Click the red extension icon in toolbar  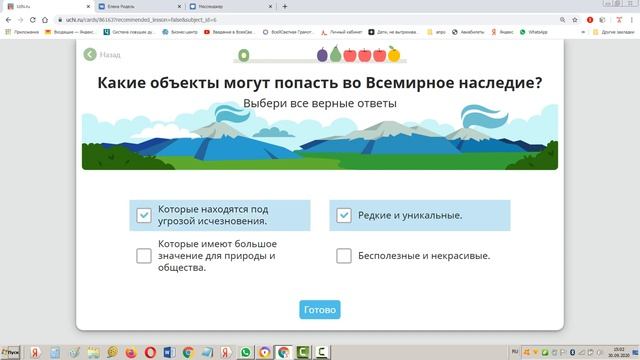tap(590, 20)
